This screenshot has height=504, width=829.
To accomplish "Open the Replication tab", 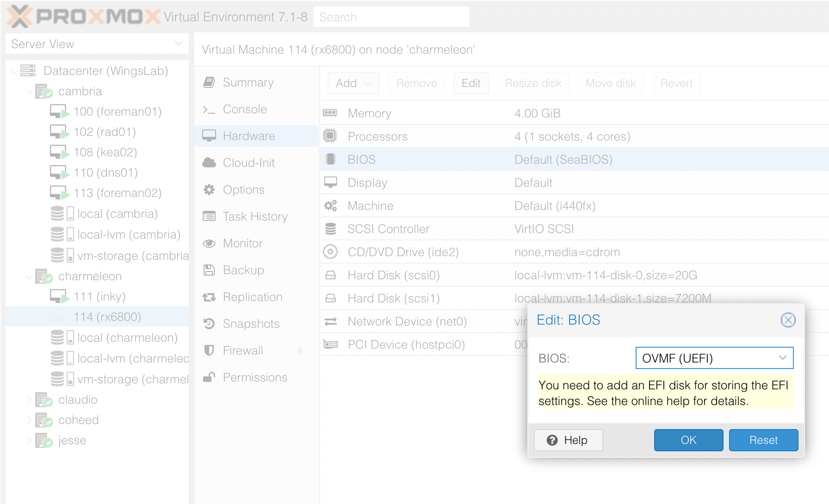I will 257,297.
